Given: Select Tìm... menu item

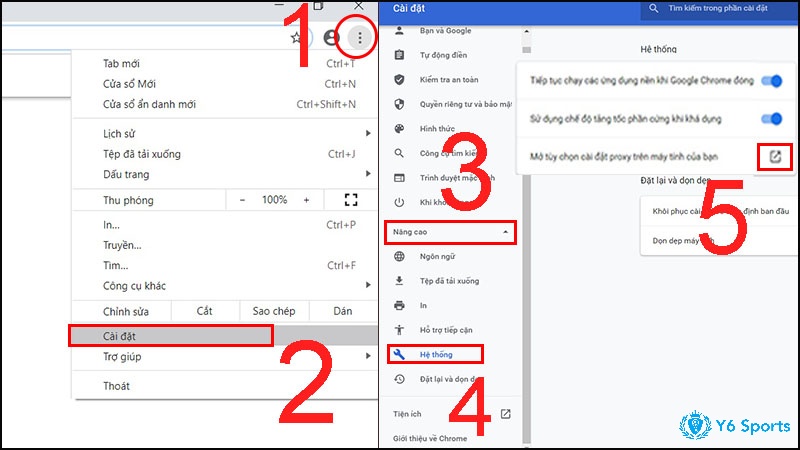Looking at the screenshot, I should (224, 266).
